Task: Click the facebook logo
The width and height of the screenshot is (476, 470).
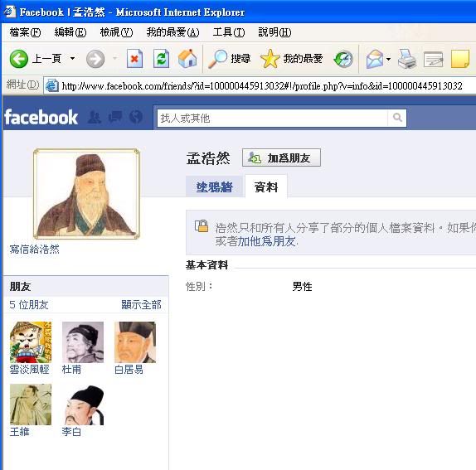Action: pos(41,117)
